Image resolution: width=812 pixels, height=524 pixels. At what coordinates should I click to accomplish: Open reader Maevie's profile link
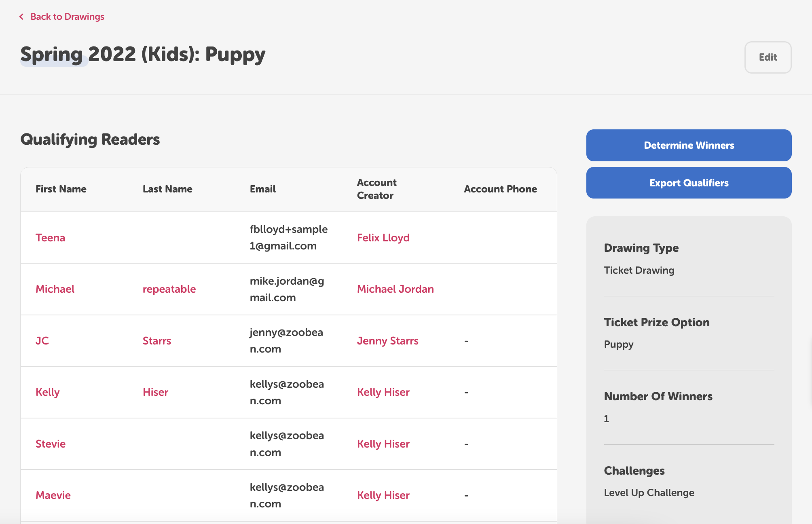click(x=53, y=495)
